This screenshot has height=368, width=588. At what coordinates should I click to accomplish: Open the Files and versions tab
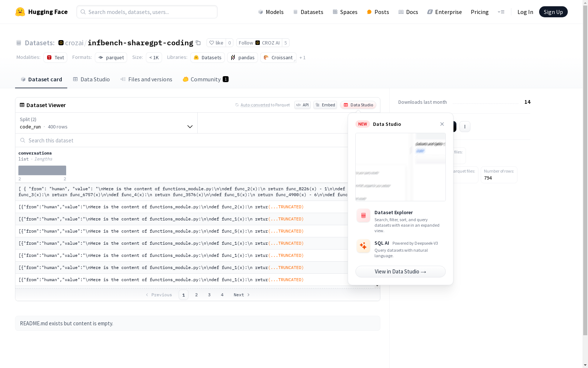point(146,79)
